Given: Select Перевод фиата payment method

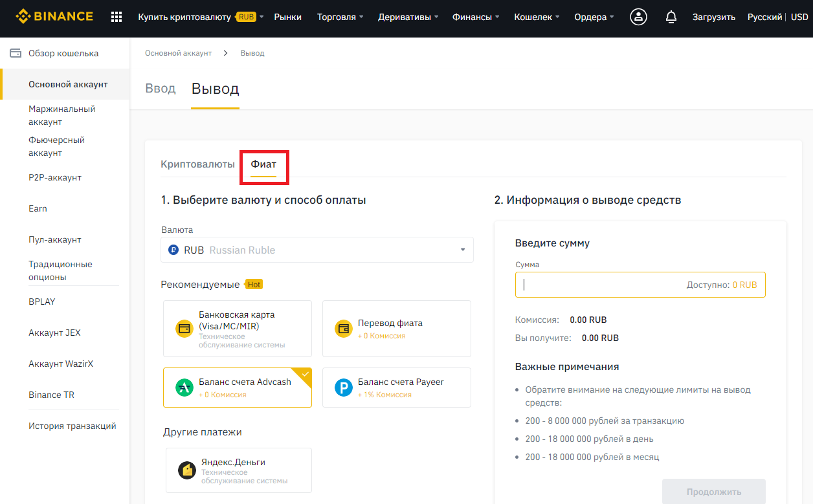Looking at the screenshot, I should [397, 329].
